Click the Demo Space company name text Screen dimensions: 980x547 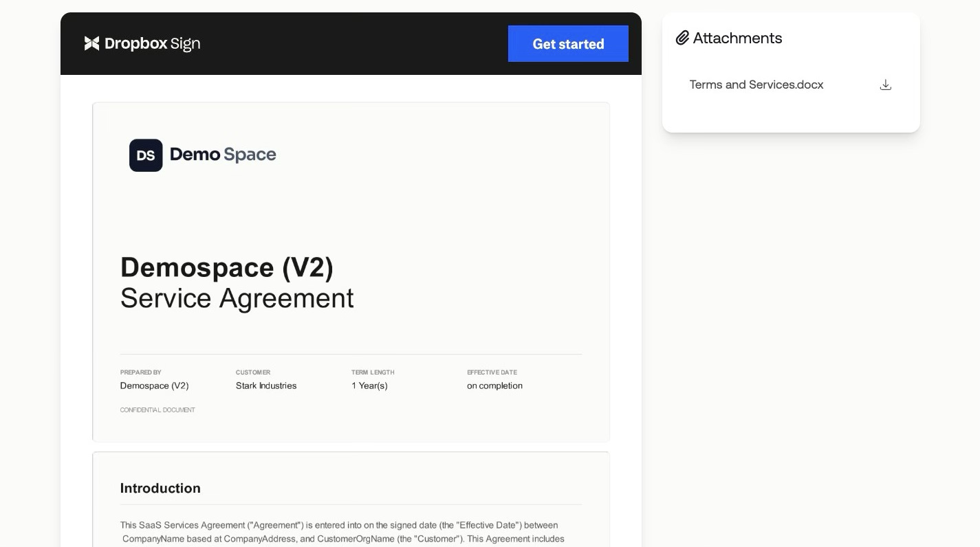pyautogui.click(x=223, y=154)
